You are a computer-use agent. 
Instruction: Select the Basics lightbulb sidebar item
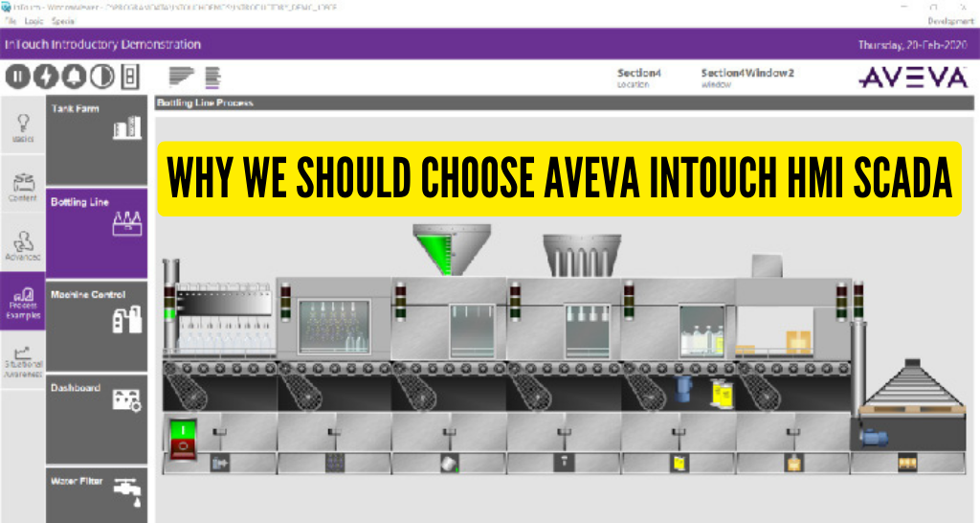23,125
